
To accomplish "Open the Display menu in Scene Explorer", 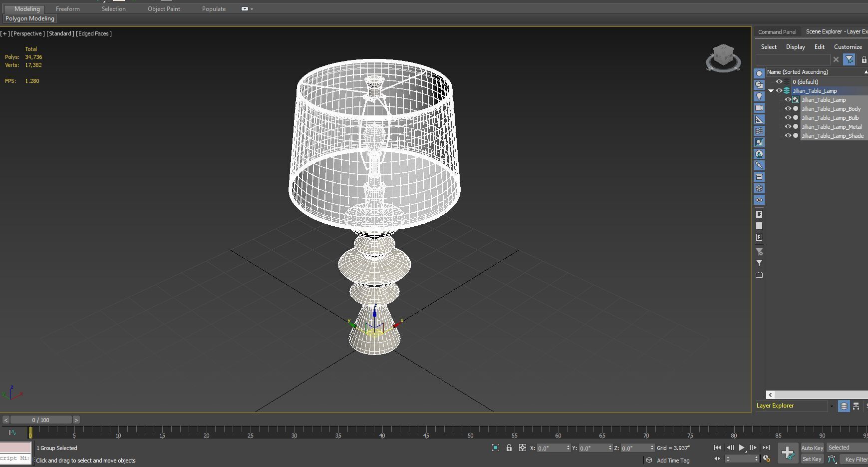I will 796,47.
